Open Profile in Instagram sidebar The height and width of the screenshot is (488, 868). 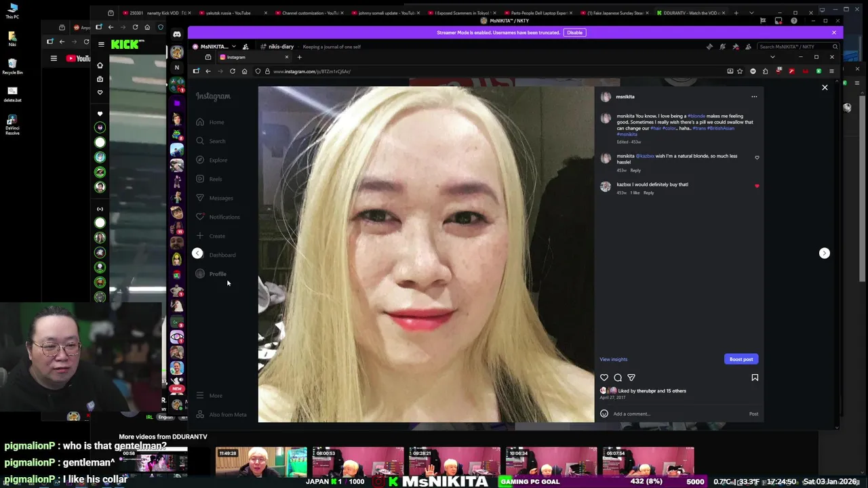pyautogui.click(x=211, y=274)
